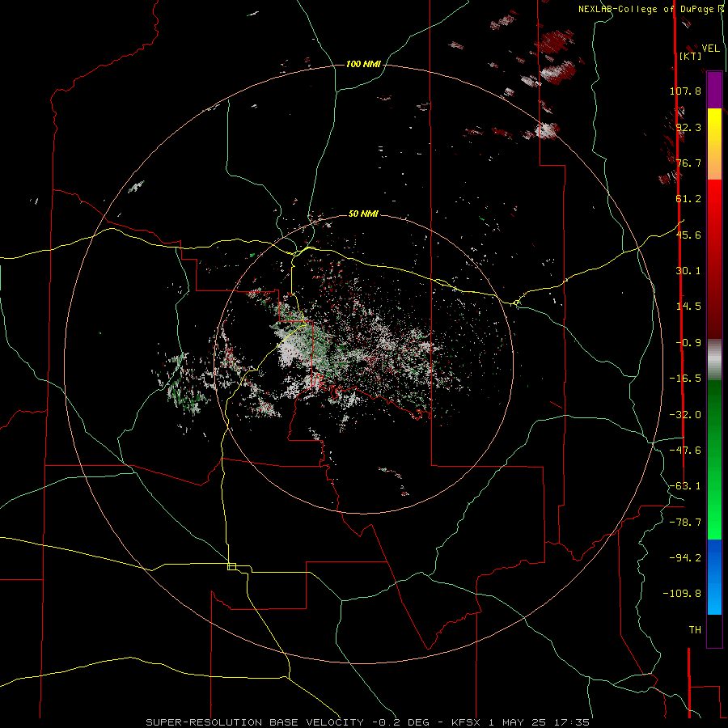This screenshot has width=728, height=728.
Task: Select the -94.2 legend value
Action: 685,557
